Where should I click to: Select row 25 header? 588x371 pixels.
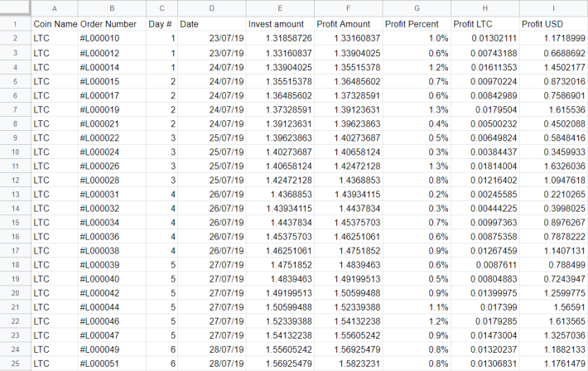click(15, 364)
